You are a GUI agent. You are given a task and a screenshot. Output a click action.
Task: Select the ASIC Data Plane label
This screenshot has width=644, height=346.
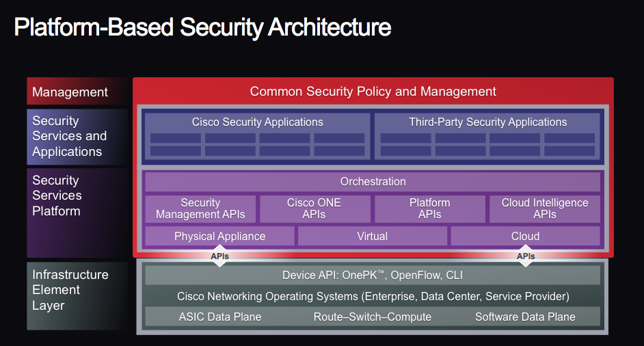[220, 317]
